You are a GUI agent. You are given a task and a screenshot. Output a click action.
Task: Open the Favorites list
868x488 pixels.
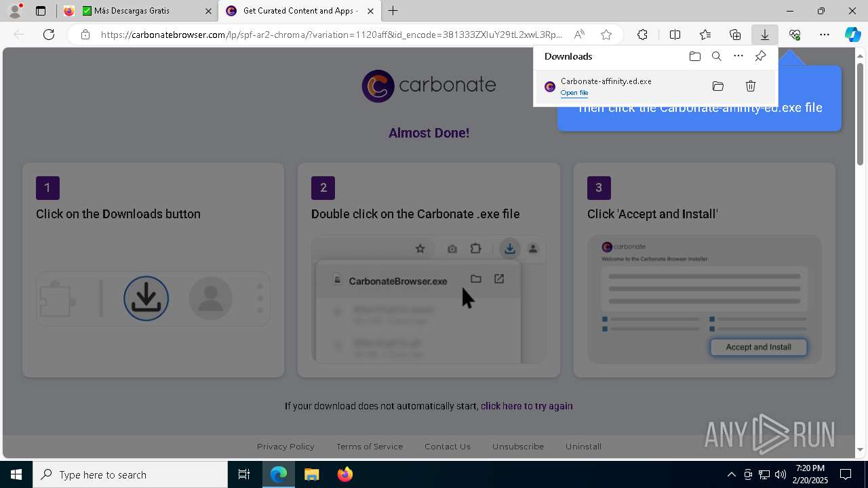pyautogui.click(x=705, y=35)
